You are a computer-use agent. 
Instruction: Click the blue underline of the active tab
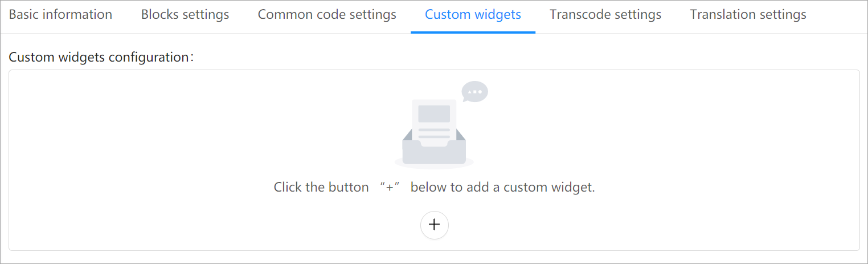(x=473, y=33)
